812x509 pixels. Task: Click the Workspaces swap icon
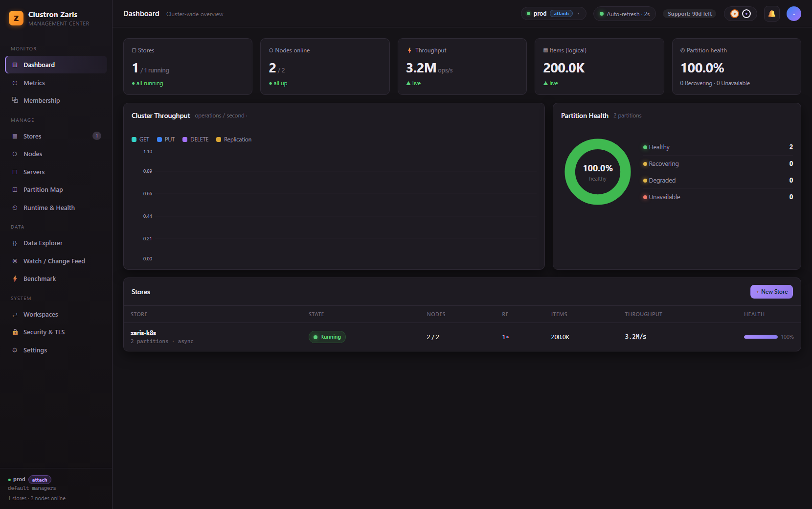(15, 314)
